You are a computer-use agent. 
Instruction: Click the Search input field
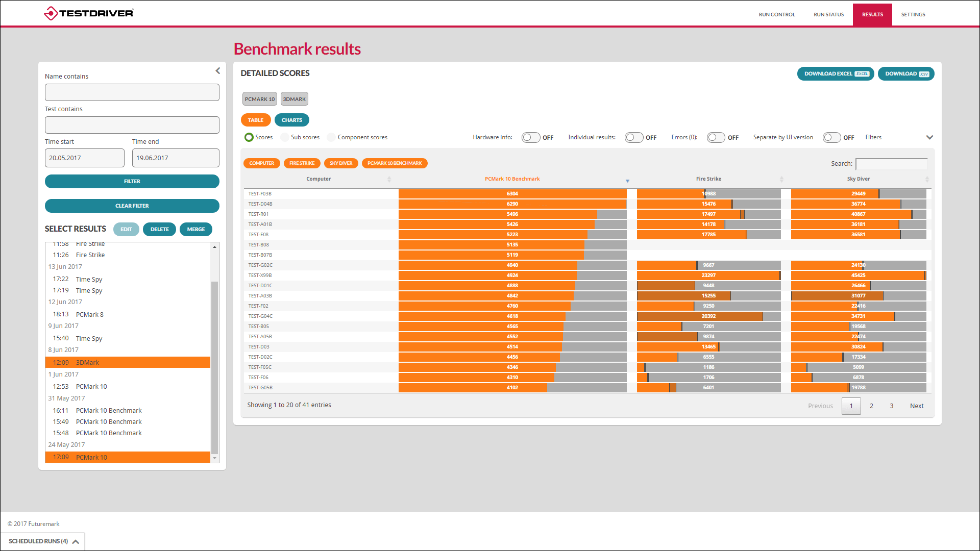(891, 164)
